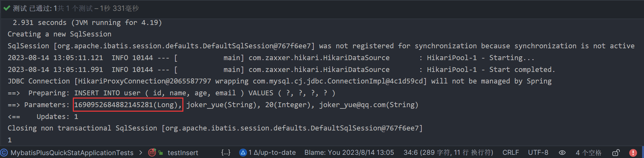Click the 1 Δ/up-to-date status text
Screen dimensions: 644x158
[x=272, y=153]
